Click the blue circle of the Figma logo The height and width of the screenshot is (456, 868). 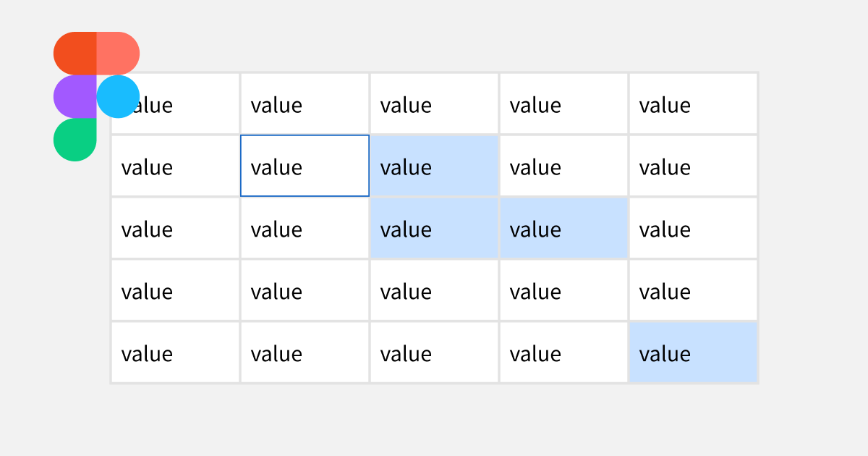coord(119,96)
